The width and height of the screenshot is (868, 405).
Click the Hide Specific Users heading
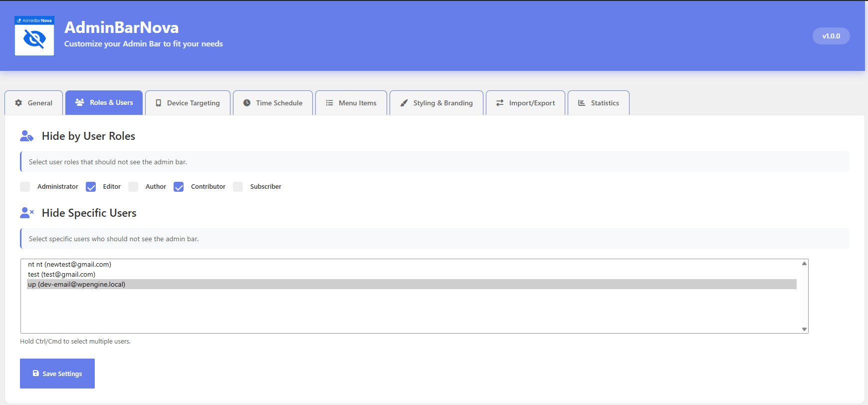(89, 213)
